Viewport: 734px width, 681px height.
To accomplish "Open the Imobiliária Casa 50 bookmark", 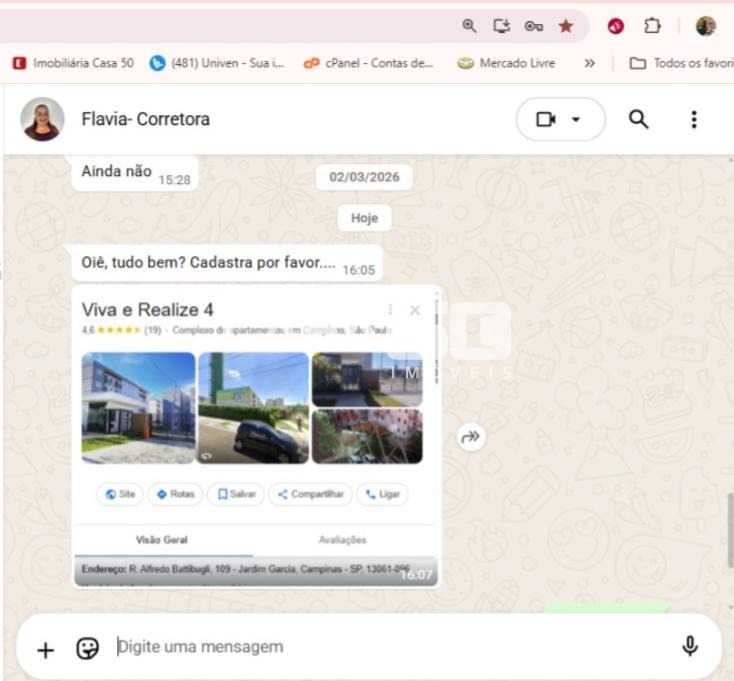I will pos(73,63).
